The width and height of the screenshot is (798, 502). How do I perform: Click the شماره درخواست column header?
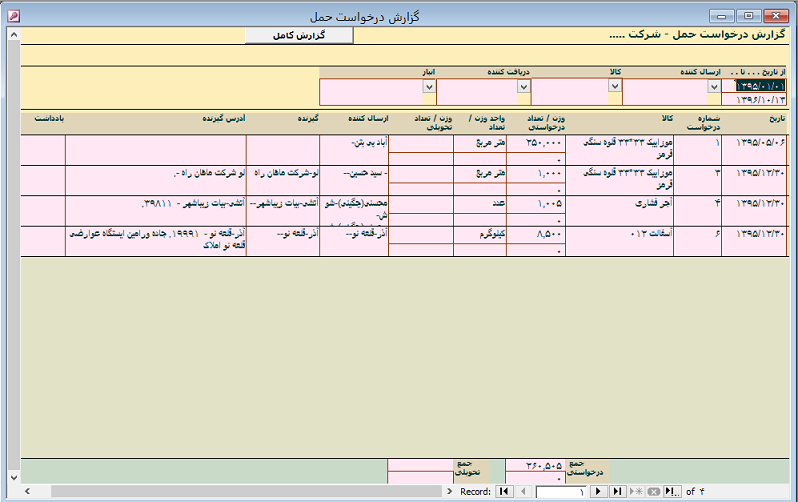(x=703, y=123)
